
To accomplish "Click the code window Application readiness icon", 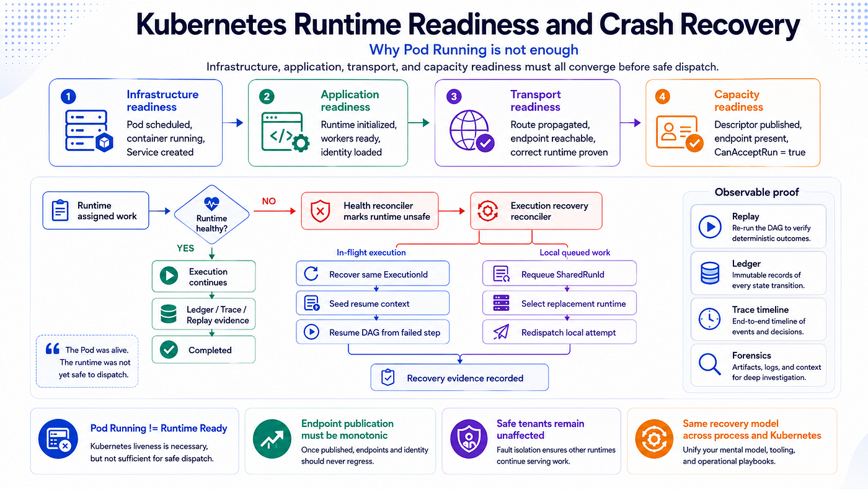I will [x=285, y=132].
